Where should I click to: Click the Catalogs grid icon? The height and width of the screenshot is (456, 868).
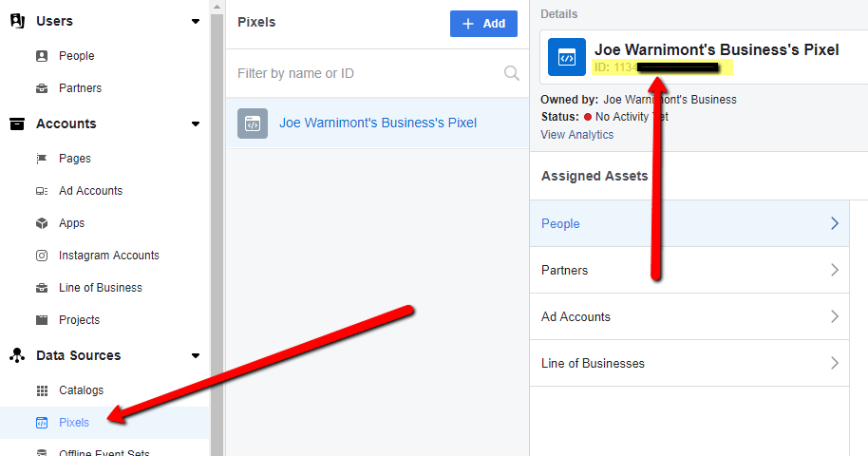[42, 390]
